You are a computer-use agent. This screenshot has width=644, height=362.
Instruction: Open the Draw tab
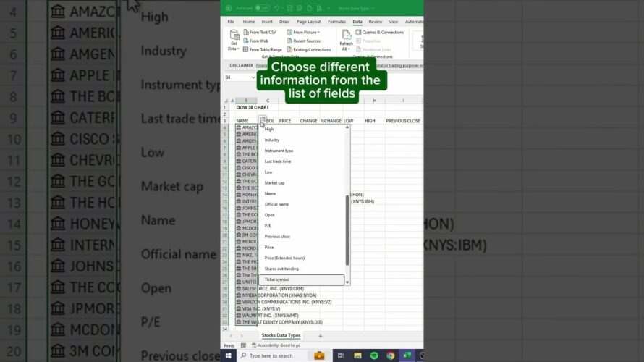click(284, 22)
